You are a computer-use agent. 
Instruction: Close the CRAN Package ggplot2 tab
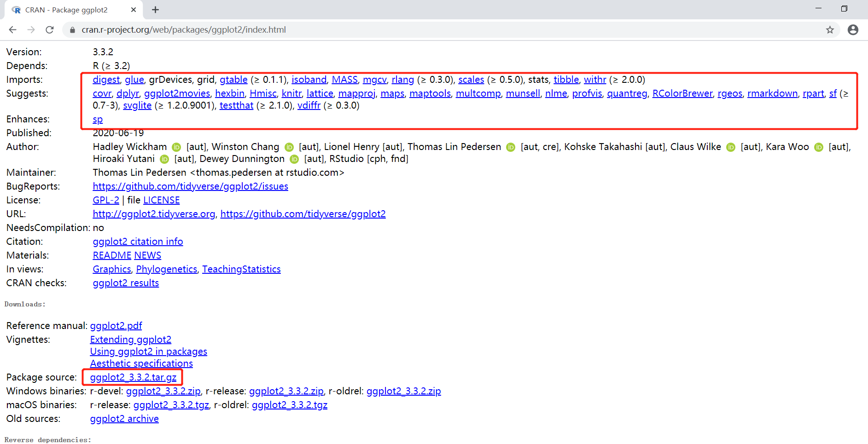[x=134, y=10]
